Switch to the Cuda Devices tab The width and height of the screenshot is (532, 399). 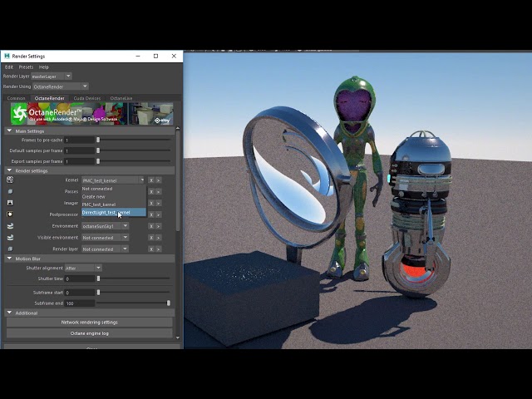(x=87, y=98)
